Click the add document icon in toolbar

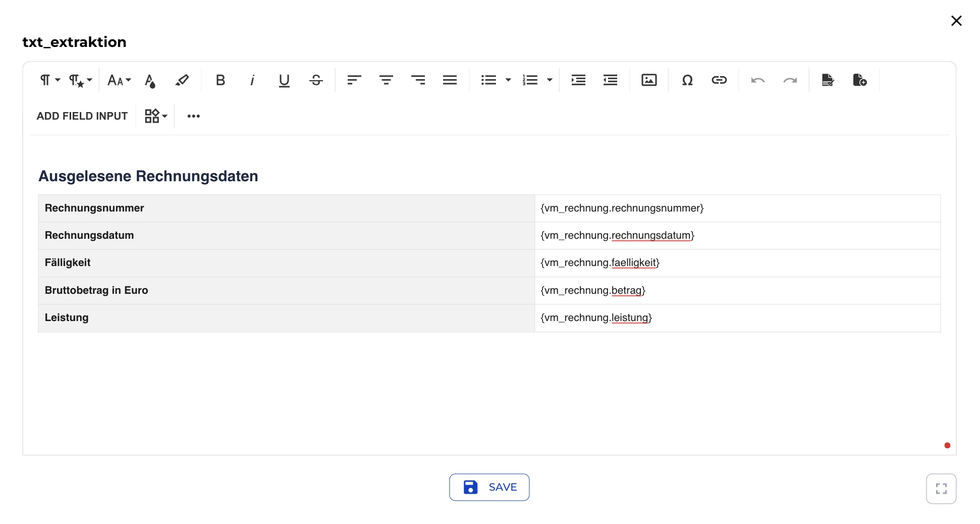pos(860,80)
